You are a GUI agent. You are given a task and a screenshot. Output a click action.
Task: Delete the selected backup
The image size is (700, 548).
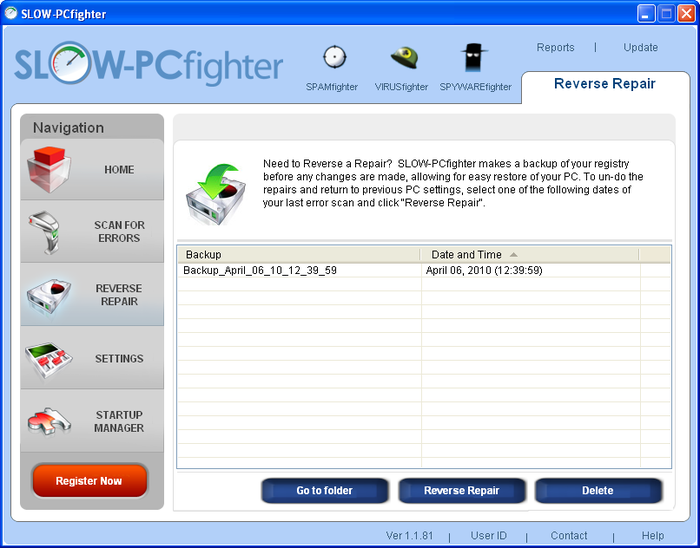pyautogui.click(x=598, y=491)
